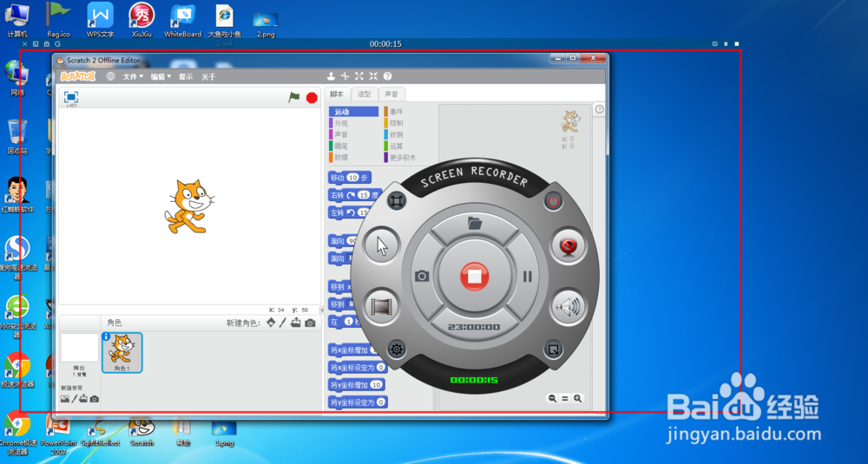Zoom in the scripts area
This screenshot has width=868, height=464.
point(577,398)
